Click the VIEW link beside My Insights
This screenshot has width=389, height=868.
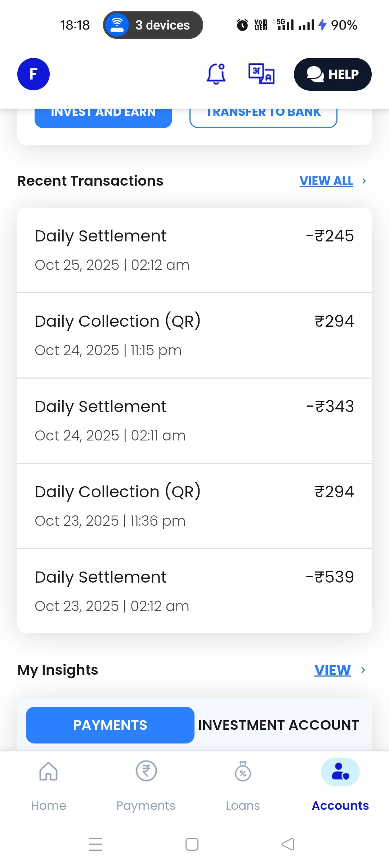click(332, 670)
